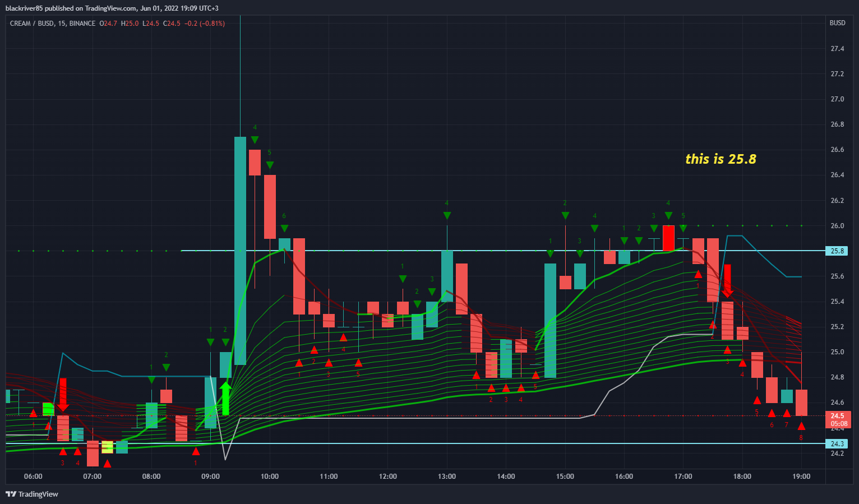Click the 26.6 price axis label
This screenshot has height=504, width=859.
pyautogui.click(x=837, y=150)
